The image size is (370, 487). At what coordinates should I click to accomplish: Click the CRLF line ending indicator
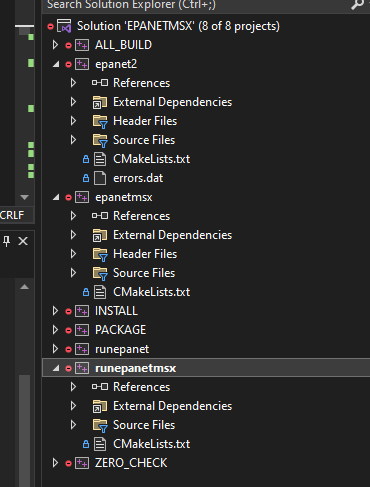point(12,215)
